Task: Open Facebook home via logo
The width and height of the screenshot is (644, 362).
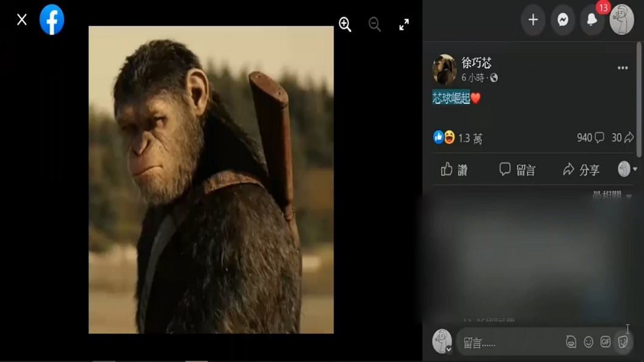Action: pos(52,19)
